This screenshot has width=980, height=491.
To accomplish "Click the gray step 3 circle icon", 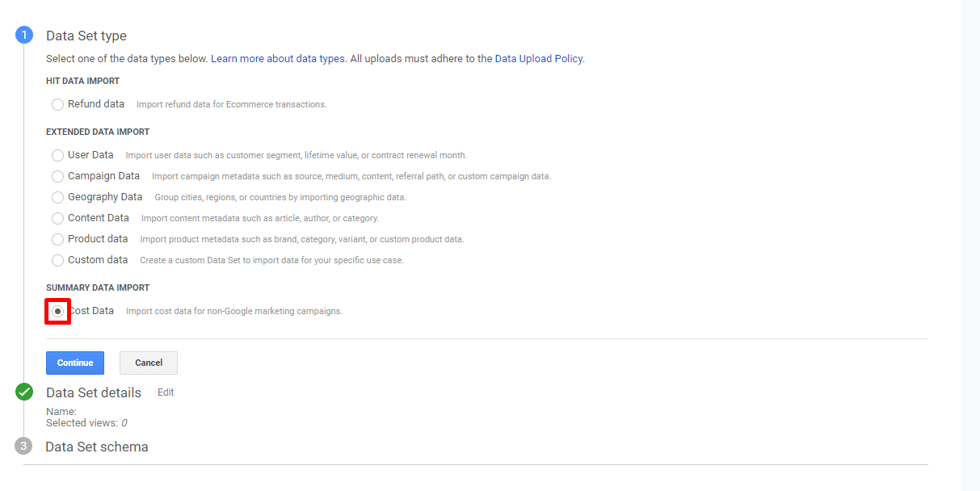I will click(x=24, y=447).
